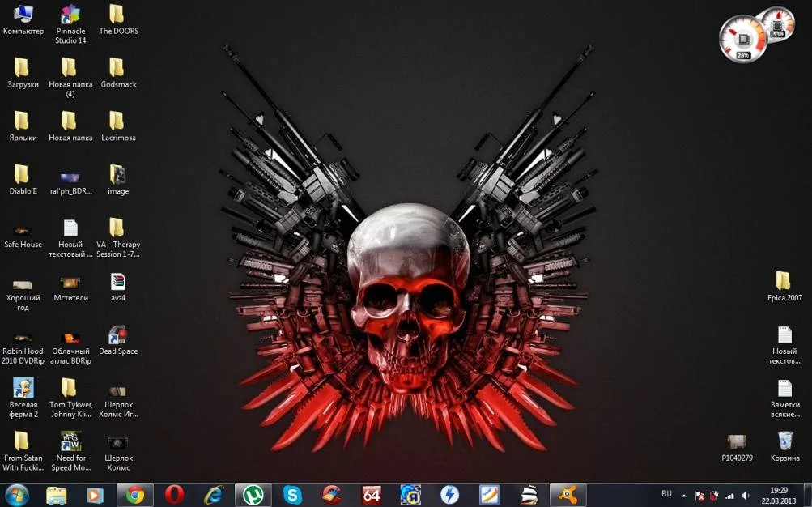This screenshot has height=507, width=812.
Task: Launch Need for Speed Mo... shortcut
Action: 70,452
